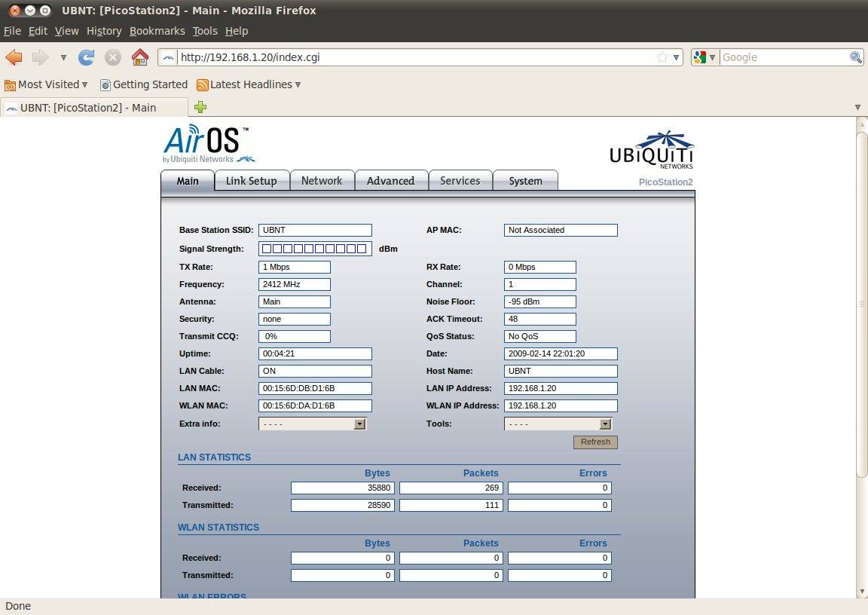Click the Firefox back arrow button
The image size is (868, 615).
pyautogui.click(x=14, y=57)
